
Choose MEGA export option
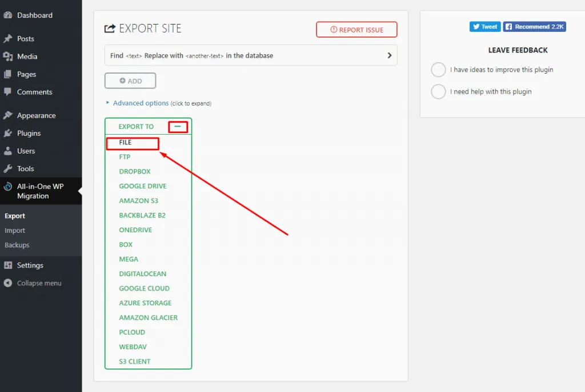click(129, 259)
